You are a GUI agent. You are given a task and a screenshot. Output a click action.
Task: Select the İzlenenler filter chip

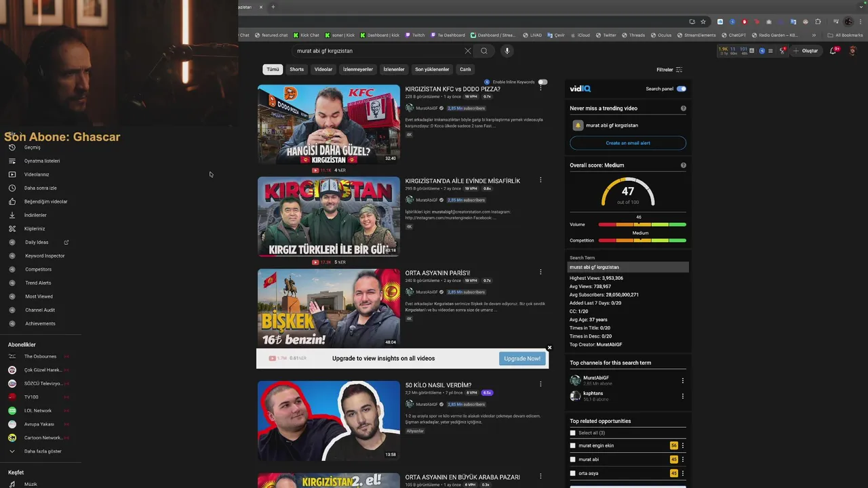point(394,69)
